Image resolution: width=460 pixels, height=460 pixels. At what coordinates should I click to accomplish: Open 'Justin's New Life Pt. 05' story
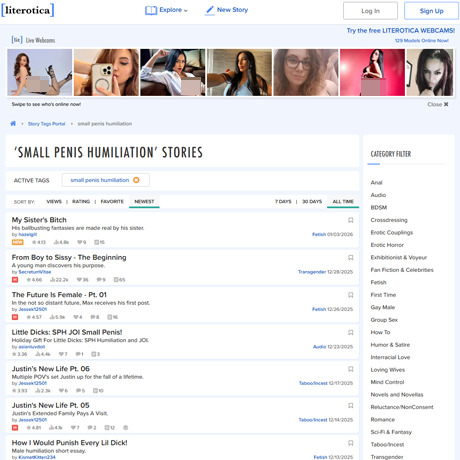(x=51, y=405)
